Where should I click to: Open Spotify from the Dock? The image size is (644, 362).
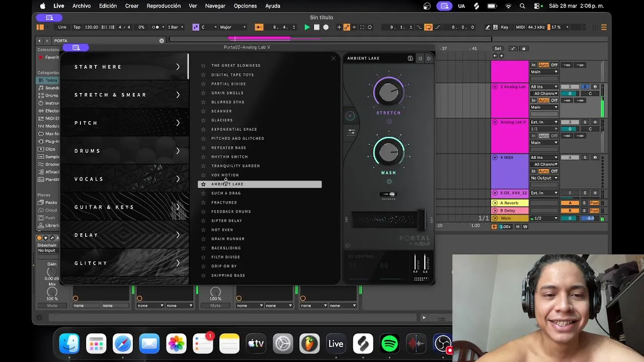(x=389, y=344)
